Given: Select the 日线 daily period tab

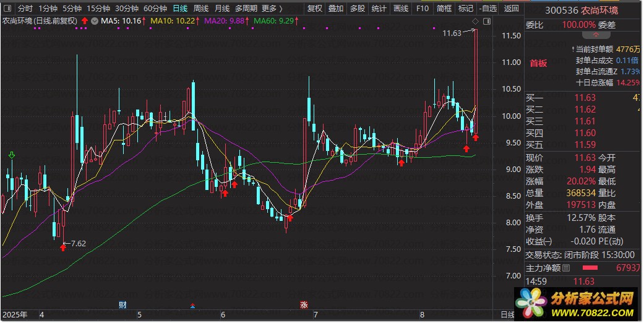Looking at the screenshot, I should tap(180, 8).
